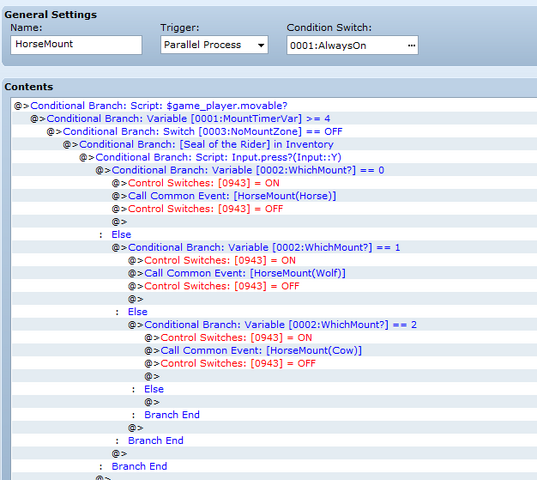The width and height of the screenshot is (537, 480).
Task: Select Control Switches ON line above HorseMount(Wolf)
Action: click(x=274, y=260)
